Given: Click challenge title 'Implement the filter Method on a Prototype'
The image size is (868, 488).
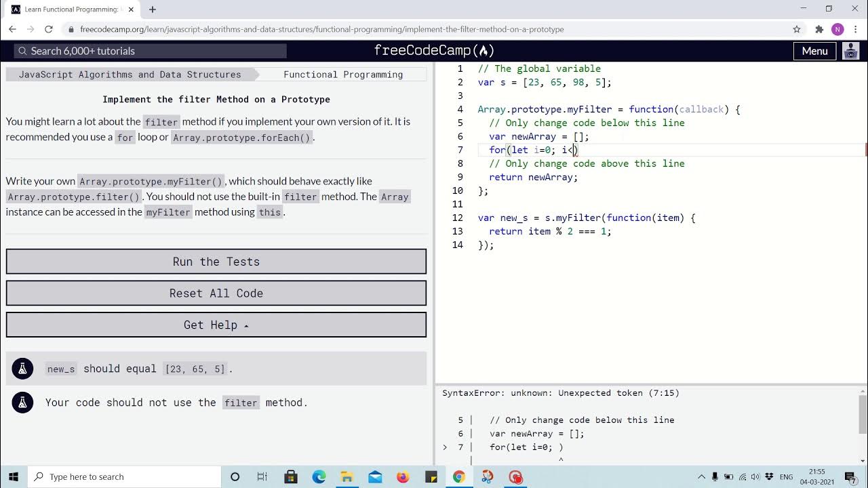Looking at the screenshot, I should click(x=216, y=99).
